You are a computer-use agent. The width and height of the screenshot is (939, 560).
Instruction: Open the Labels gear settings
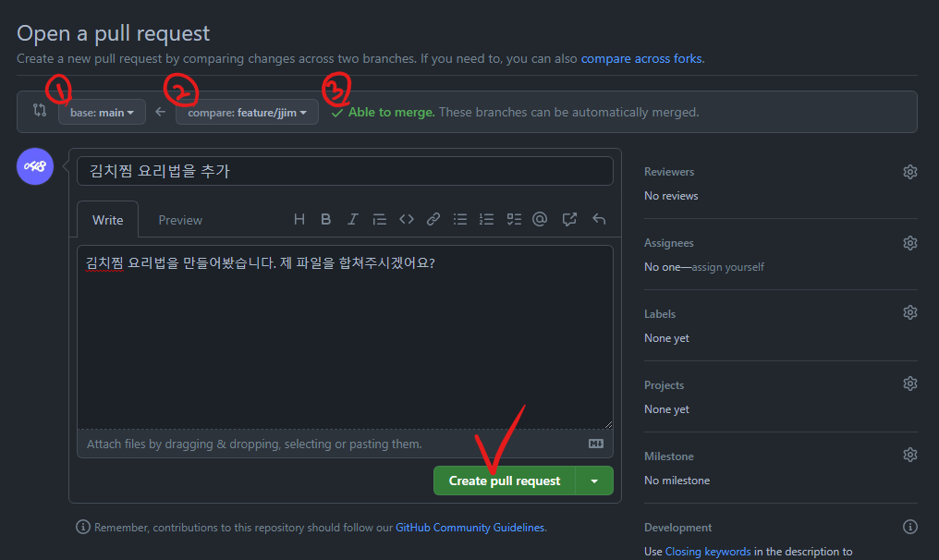click(910, 312)
